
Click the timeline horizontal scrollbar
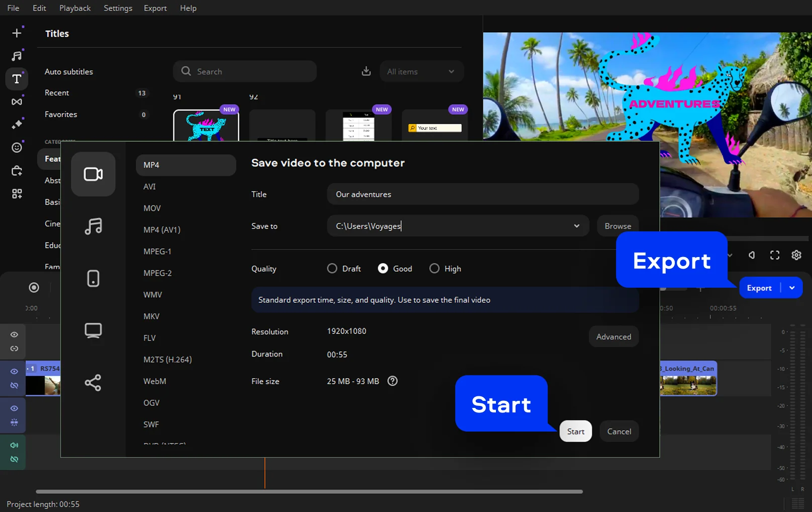[309, 491]
